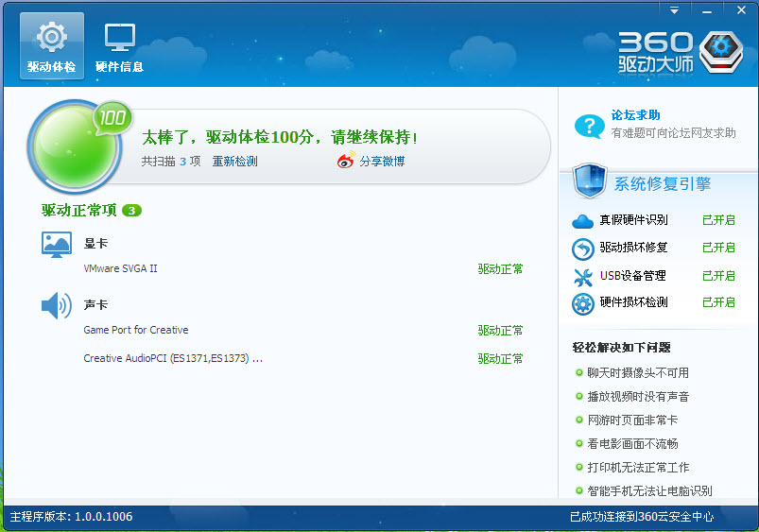This screenshot has width=759, height=532.
Task: Open 播放视频时没有声音 solution
Action: point(638,397)
